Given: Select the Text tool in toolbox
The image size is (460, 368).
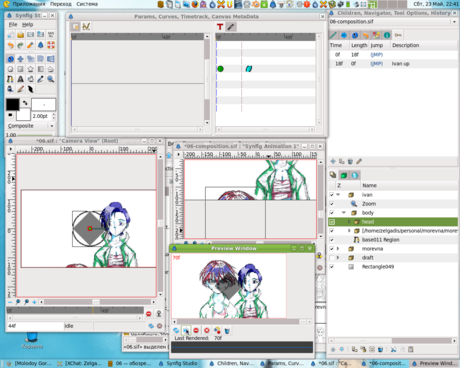Looking at the screenshot, I should pyautogui.click(x=20, y=79).
